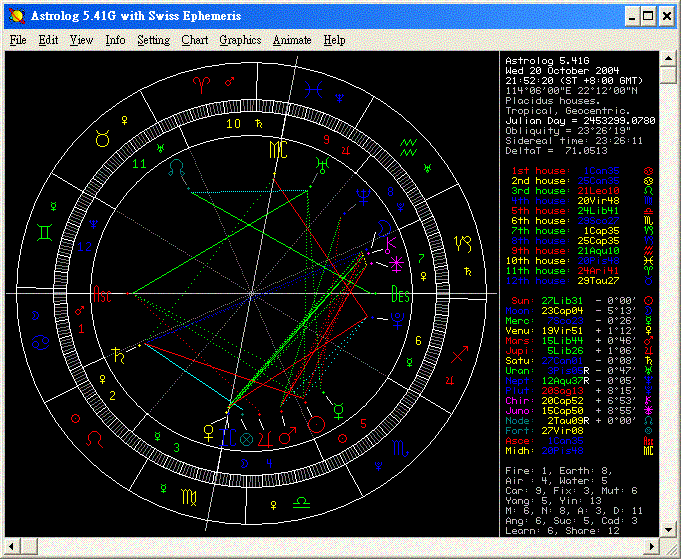Click the horizontal scrollbar thumb
This screenshot has width=681, height=559.
point(30,546)
